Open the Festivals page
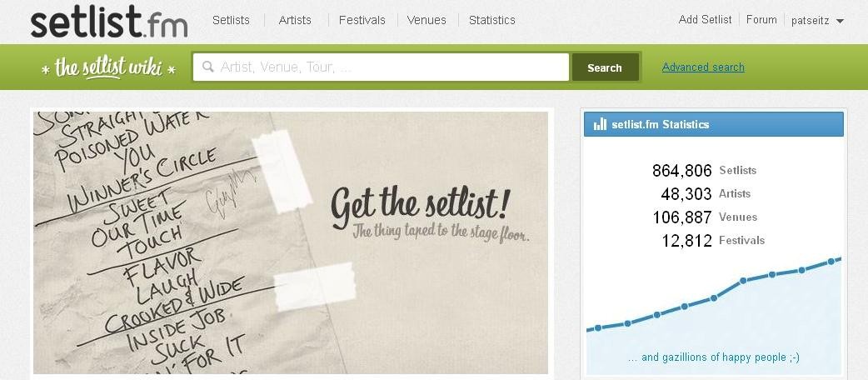Viewport: 868px width, 380px height. click(x=362, y=20)
